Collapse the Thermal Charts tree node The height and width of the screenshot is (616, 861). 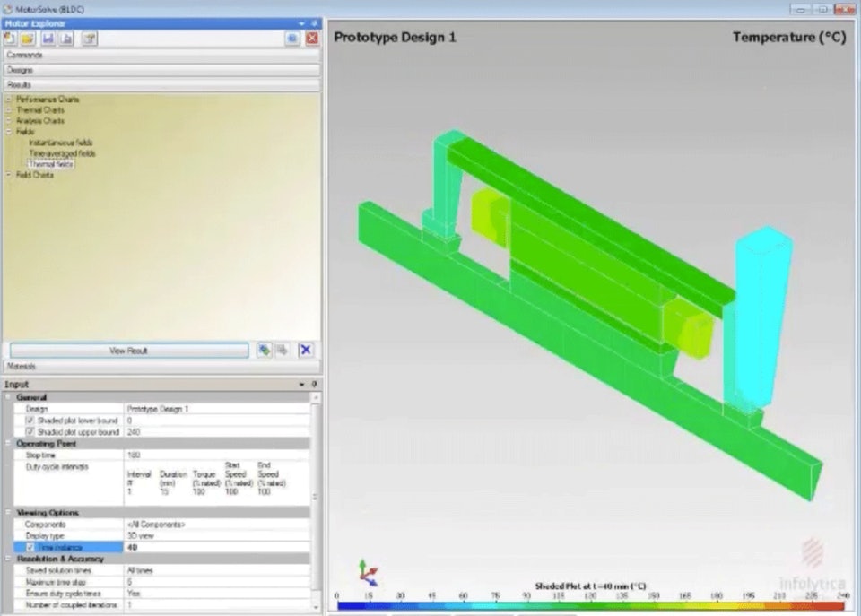pos(9,110)
